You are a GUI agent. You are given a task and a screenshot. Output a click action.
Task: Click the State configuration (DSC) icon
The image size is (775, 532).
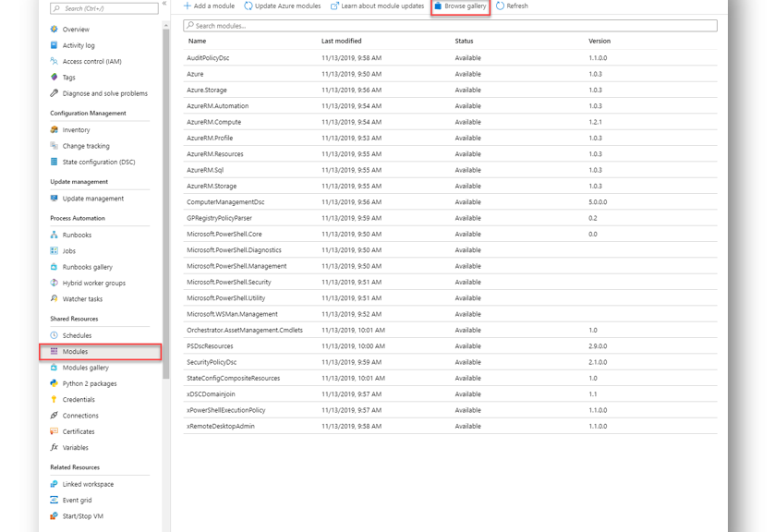pos(54,162)
